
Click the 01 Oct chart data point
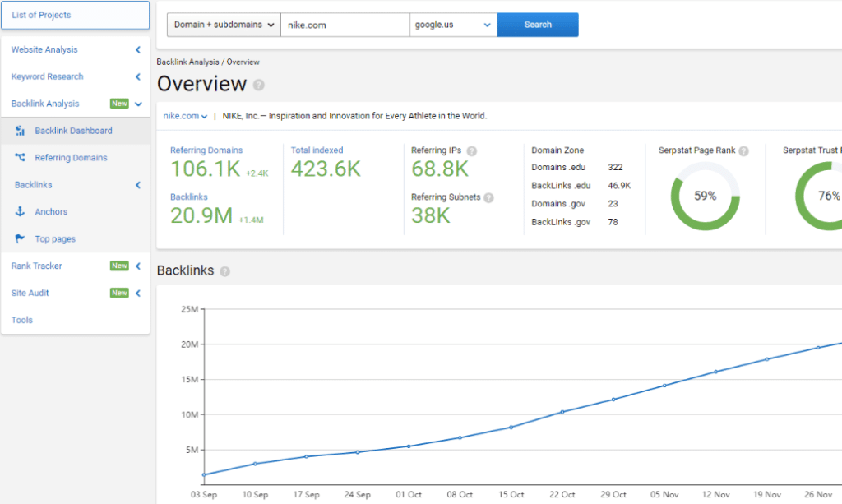(409, 446)
